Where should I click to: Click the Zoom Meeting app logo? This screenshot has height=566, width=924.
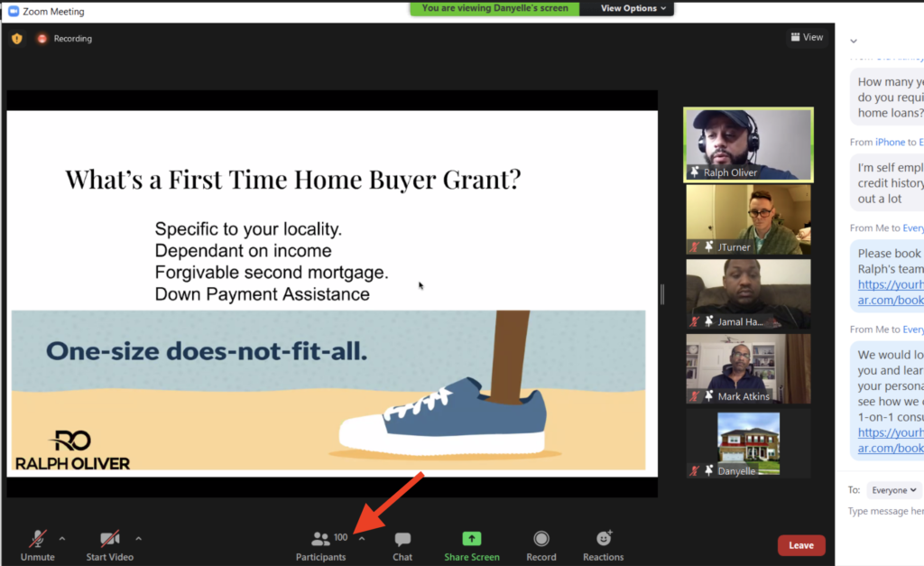coord(14,12)
